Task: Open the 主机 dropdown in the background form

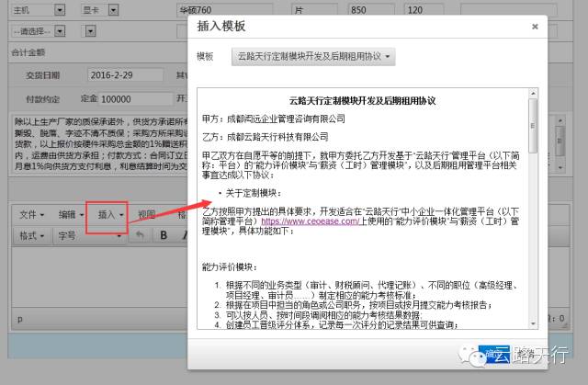Action: (60, 10)
